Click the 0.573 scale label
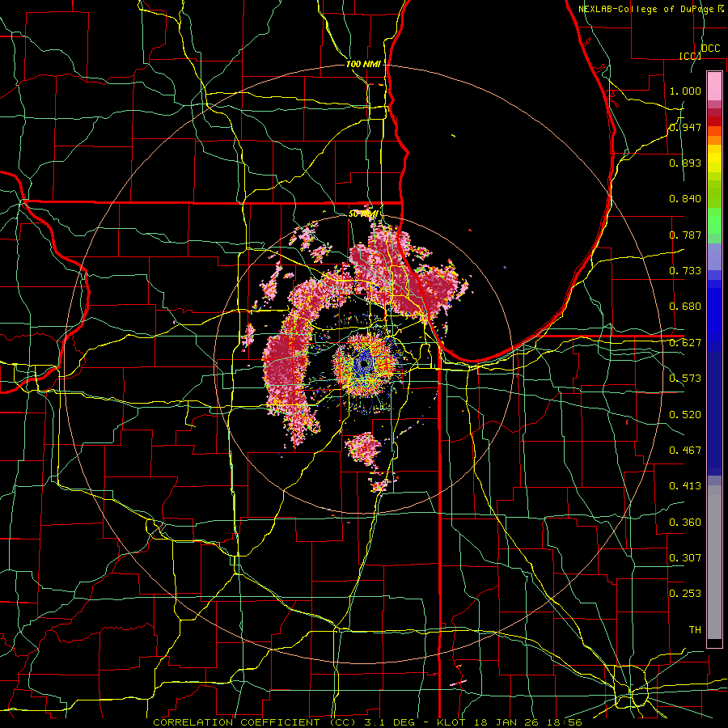This screenshot has width=728, height=728. point(685,379)
